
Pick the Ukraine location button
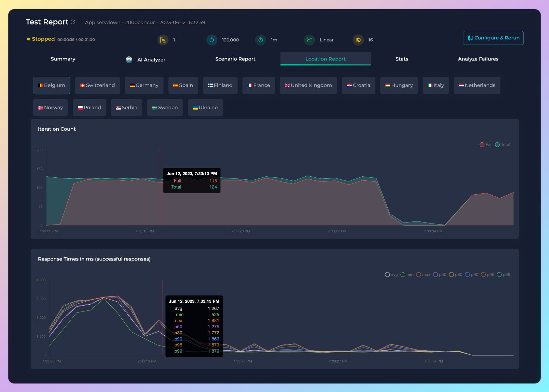pyautogui.click(x=205, y=108)
